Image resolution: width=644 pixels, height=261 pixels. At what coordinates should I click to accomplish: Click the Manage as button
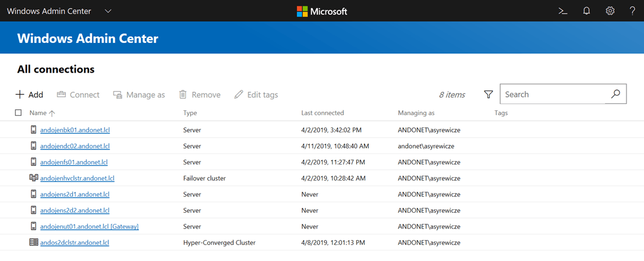(139, 95)
